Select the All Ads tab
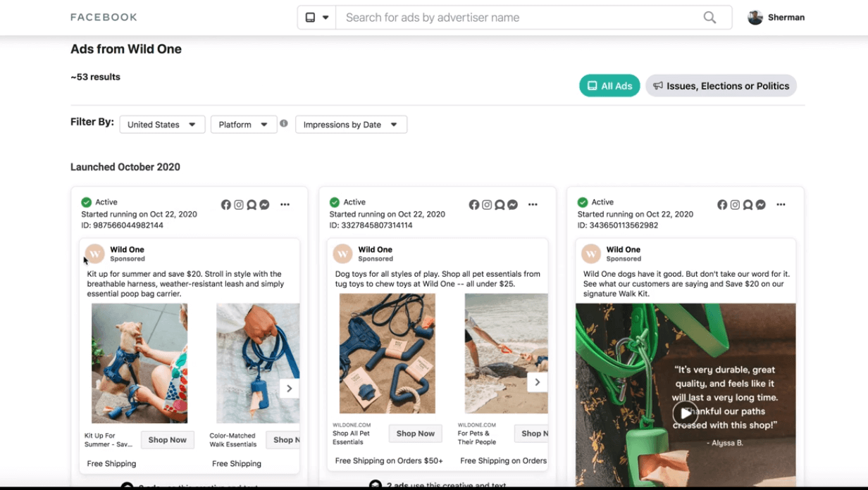 pyautogui.click(x=609, y=86)
